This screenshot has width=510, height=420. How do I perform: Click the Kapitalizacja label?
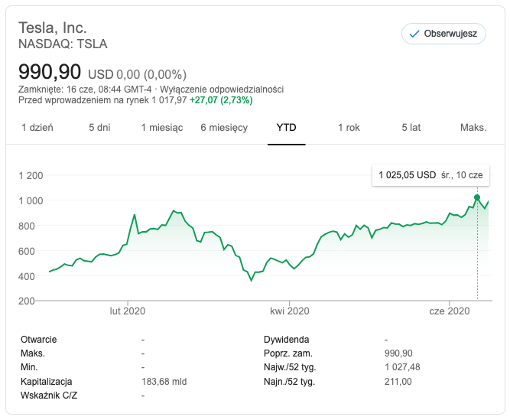tap(46, 381)
